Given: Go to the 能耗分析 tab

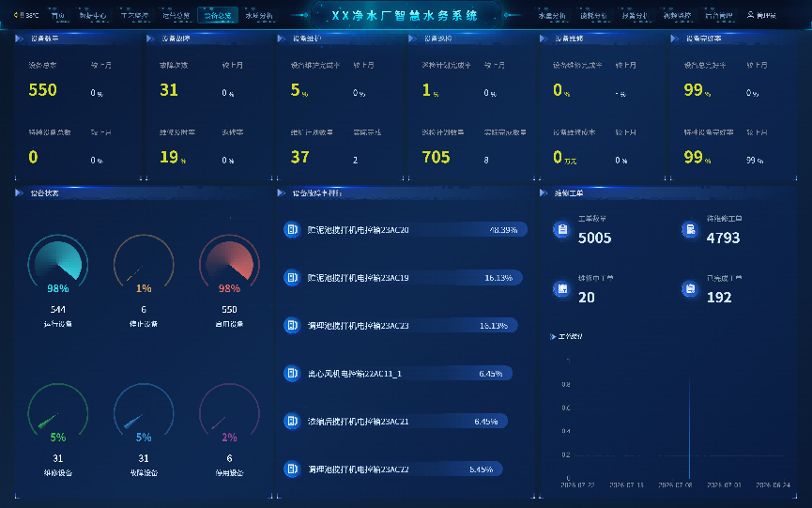Looking at the screenshot, I should click(593, 16).
